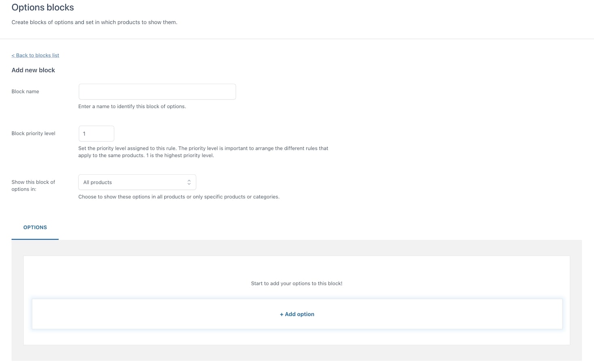This screenshot has width=594, height=364.
Task: Click the Block name label
Action: tap(25, 91)
